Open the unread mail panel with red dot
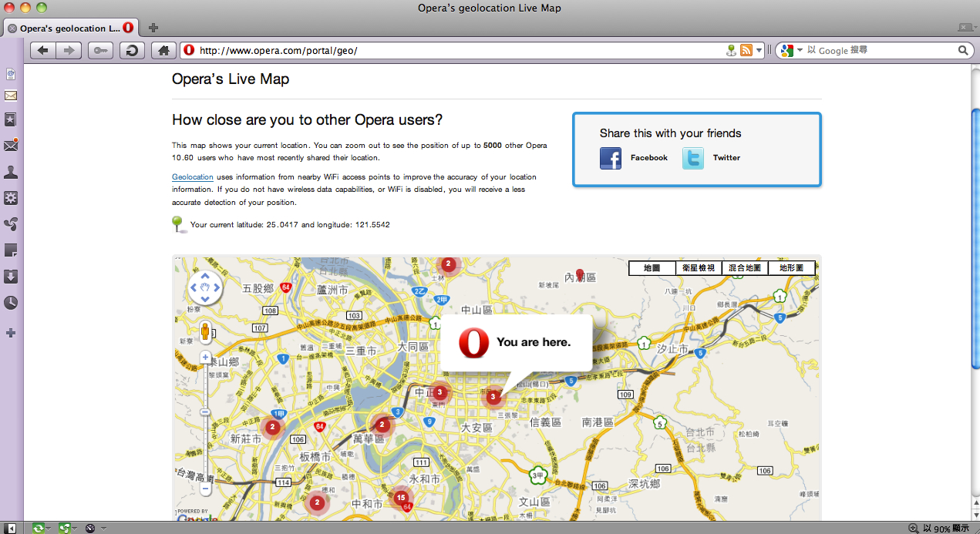This screenshot has width=980, height=534. point(11,146)
